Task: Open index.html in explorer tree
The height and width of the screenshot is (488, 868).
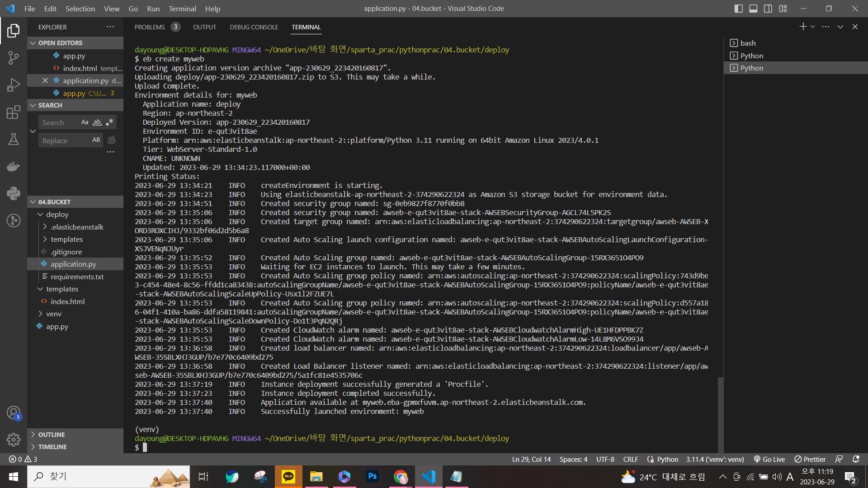Action: 67,301
